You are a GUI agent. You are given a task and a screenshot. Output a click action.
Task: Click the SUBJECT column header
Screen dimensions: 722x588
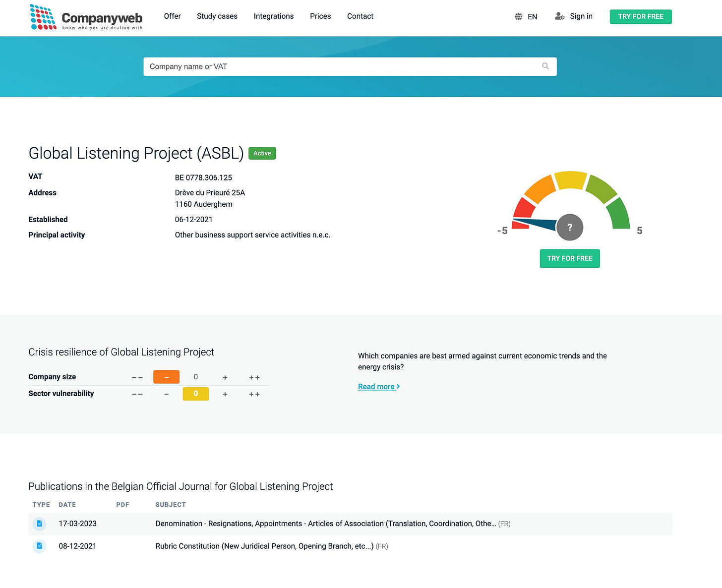pos(171,505)
